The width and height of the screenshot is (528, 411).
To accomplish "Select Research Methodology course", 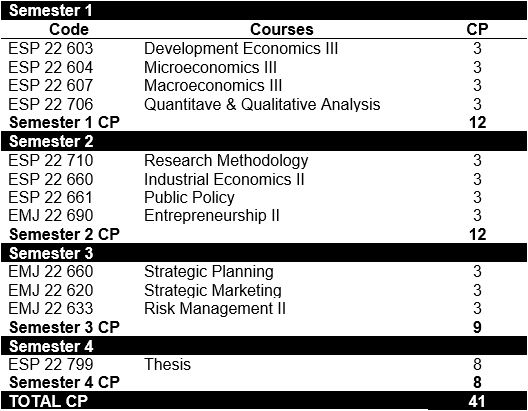I will pyautogui.click(x=226, y=161).
